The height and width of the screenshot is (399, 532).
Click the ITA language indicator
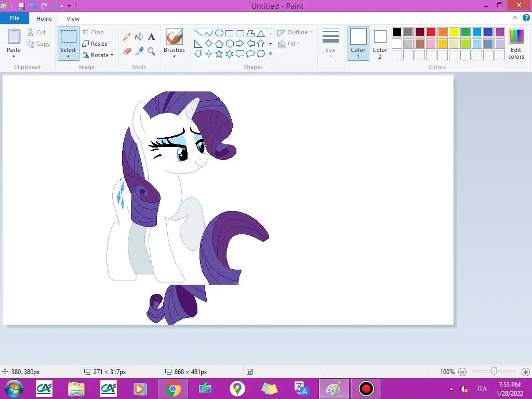tap(482, 389)
